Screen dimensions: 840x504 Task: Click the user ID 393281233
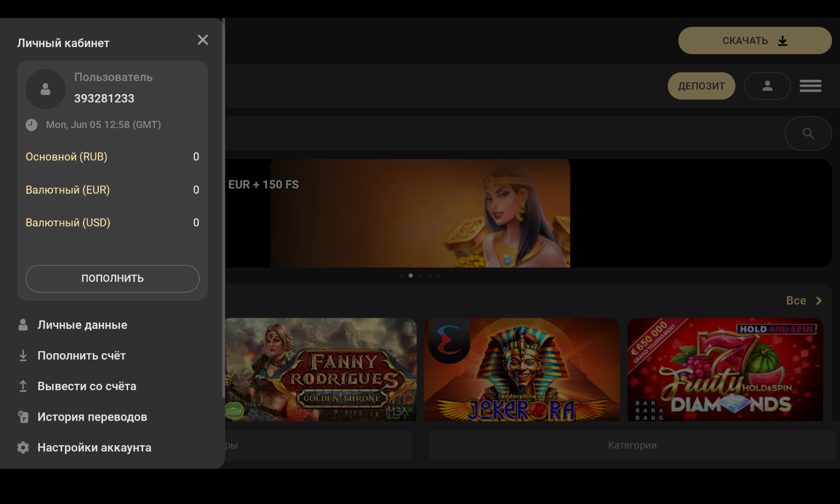point(104,98)
